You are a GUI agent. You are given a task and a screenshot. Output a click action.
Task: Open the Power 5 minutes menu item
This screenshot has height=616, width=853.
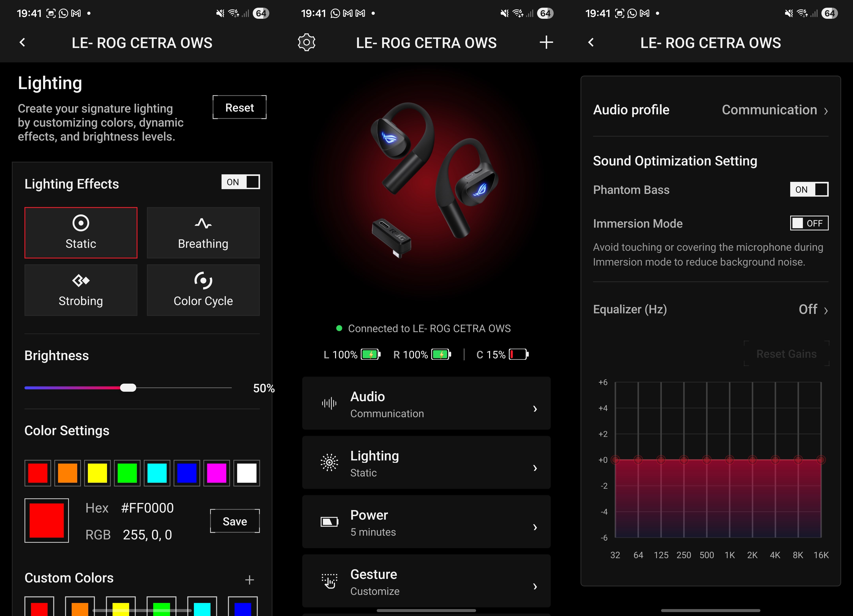click(x=426, y=522)
